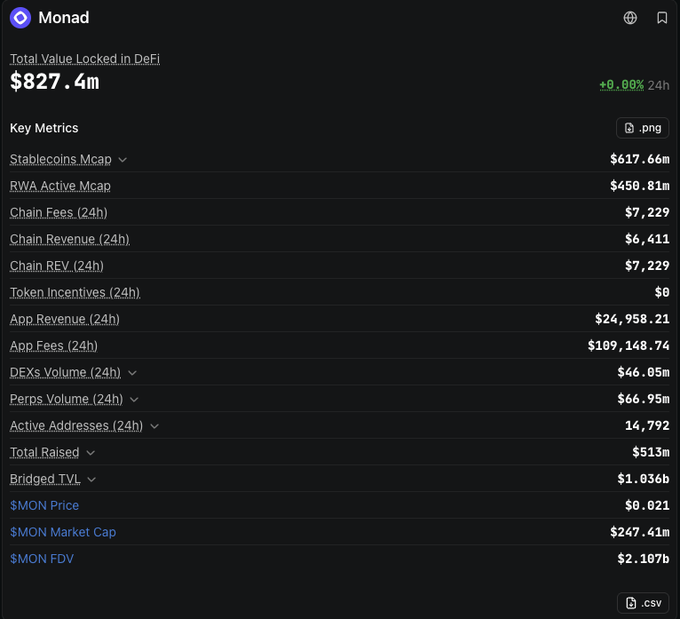Click the App Revenue (24h) label

(x=65, y=319)
